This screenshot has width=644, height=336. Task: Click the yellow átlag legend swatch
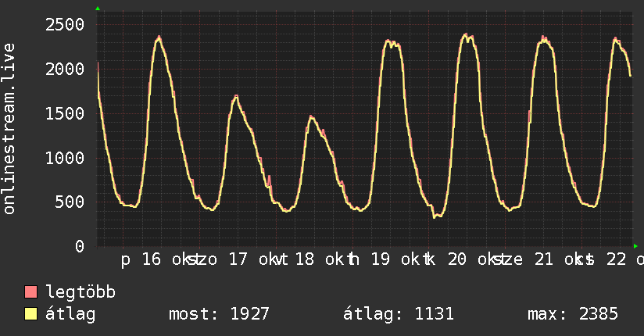tap(30, 313)
